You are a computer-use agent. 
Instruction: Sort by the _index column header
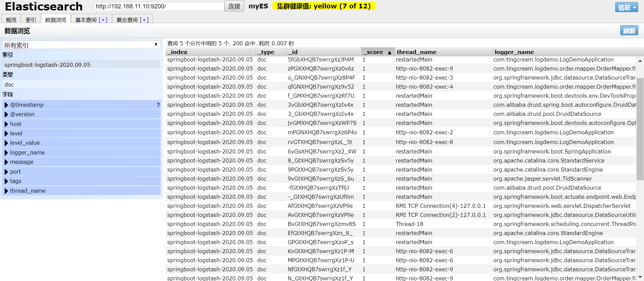coord(210,52)
